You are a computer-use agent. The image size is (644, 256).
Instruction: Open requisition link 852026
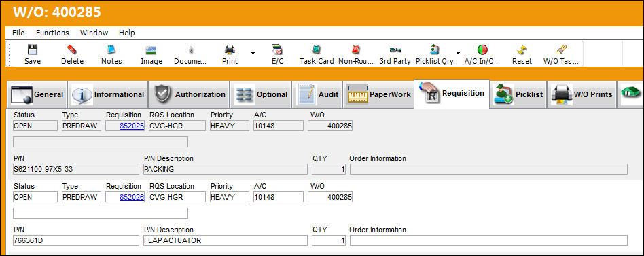[132, 197]
